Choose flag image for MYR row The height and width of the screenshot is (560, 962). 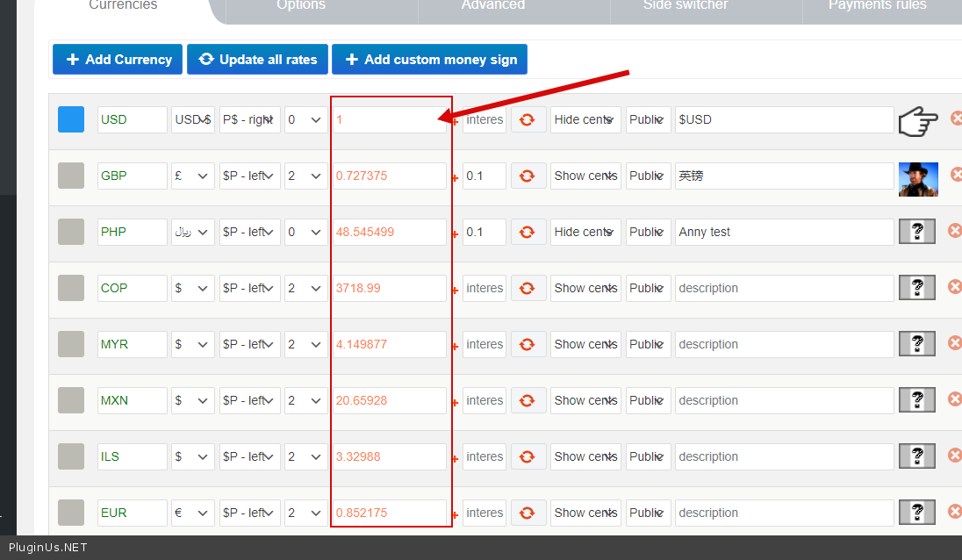click(917, 344)
